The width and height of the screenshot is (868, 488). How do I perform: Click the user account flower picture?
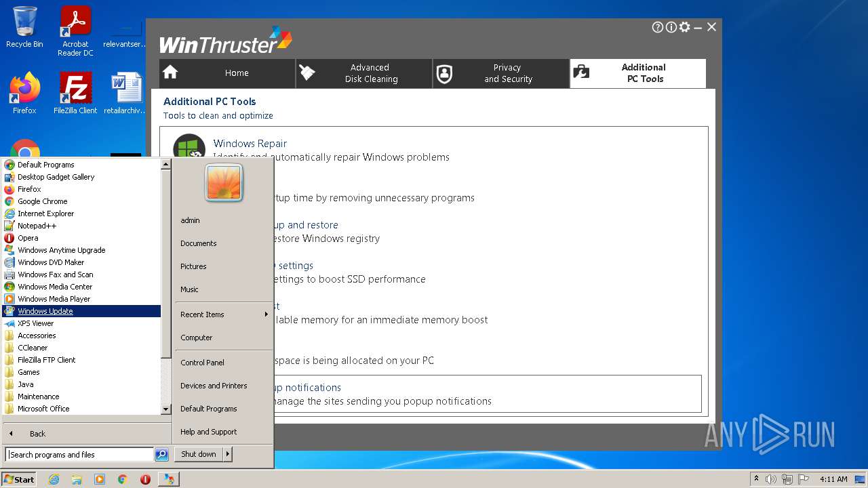point(224,182)
